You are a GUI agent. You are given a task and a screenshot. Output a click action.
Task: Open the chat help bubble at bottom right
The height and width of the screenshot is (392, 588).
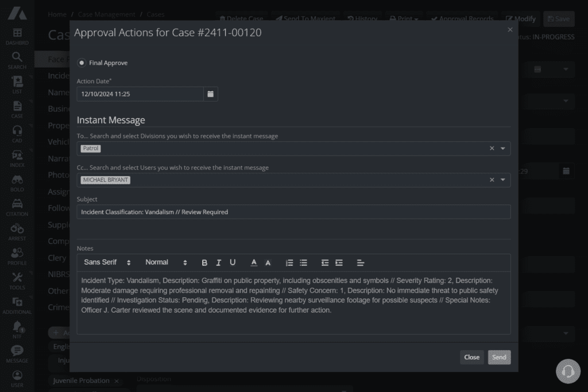[x=568, y=371]
